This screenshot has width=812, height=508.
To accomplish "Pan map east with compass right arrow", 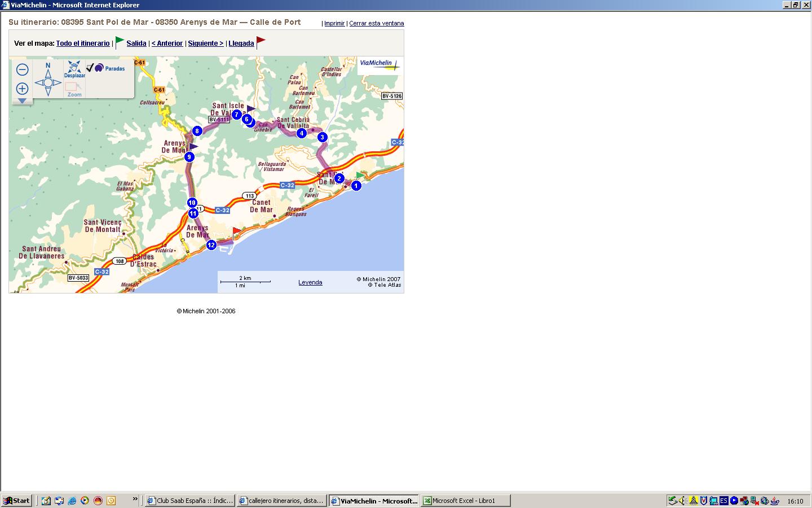I will tap(58, 83).
